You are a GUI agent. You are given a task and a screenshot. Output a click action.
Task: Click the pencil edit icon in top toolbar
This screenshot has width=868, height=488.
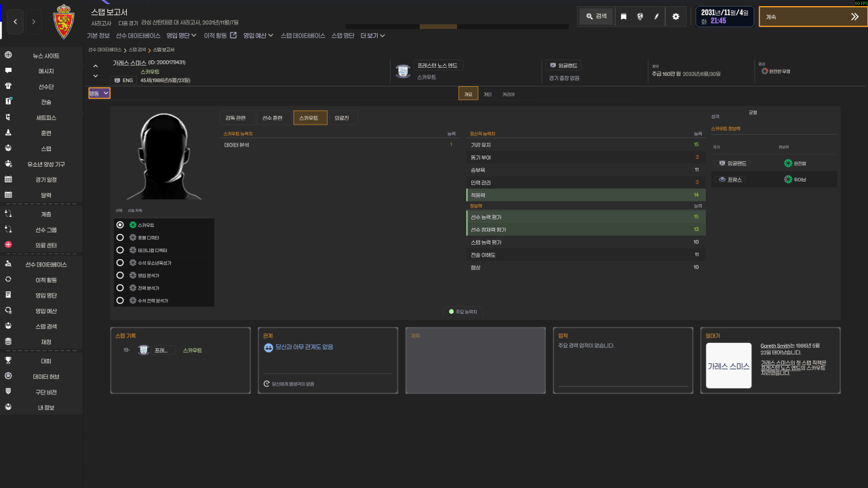(x=656, y=16)
